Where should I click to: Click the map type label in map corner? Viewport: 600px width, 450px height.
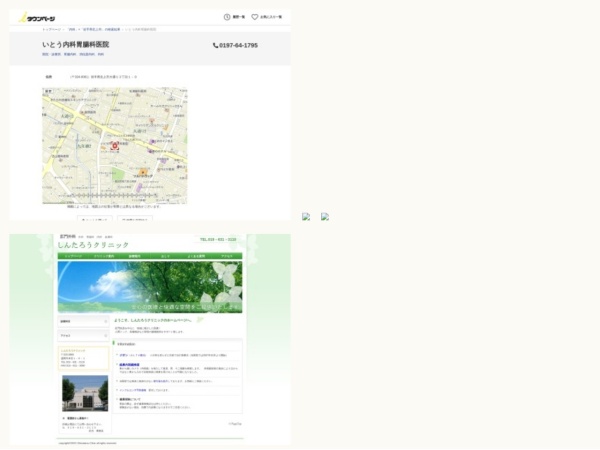tap(48, 91)
